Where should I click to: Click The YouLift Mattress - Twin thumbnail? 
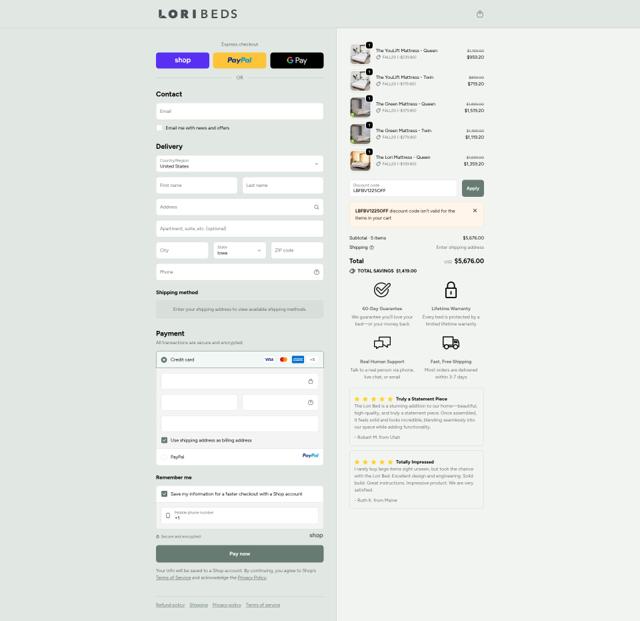360,80
